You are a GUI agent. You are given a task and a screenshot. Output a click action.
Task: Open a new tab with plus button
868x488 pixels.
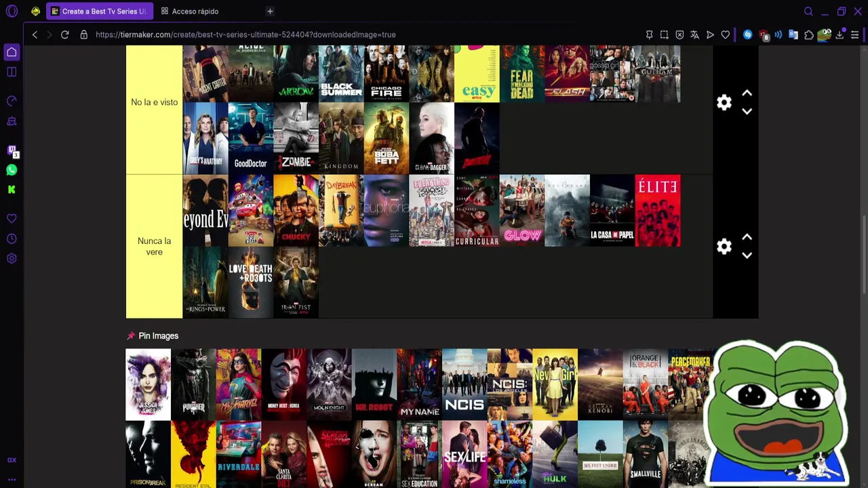coord(270,12)
